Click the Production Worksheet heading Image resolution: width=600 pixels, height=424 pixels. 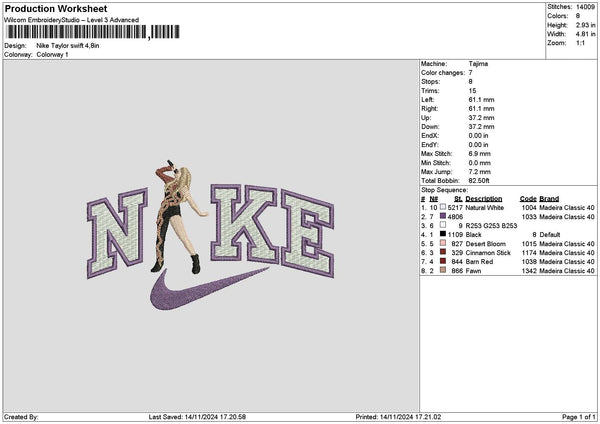[56, 8]
